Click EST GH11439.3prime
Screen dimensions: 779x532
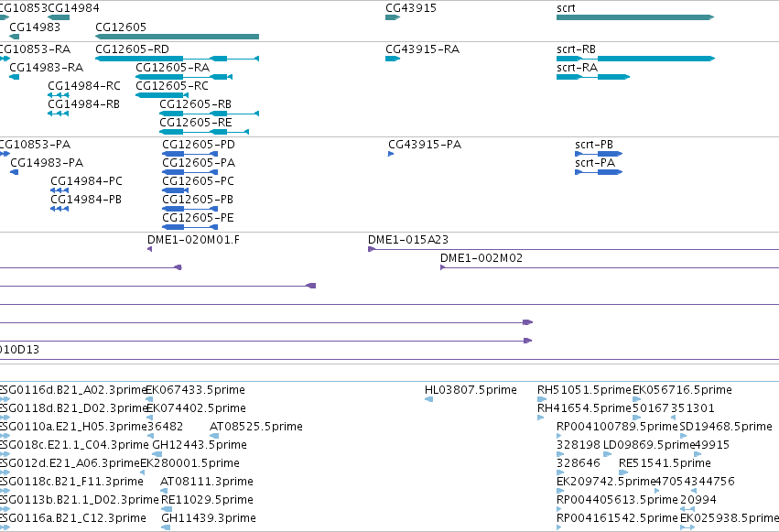[209, 518]
